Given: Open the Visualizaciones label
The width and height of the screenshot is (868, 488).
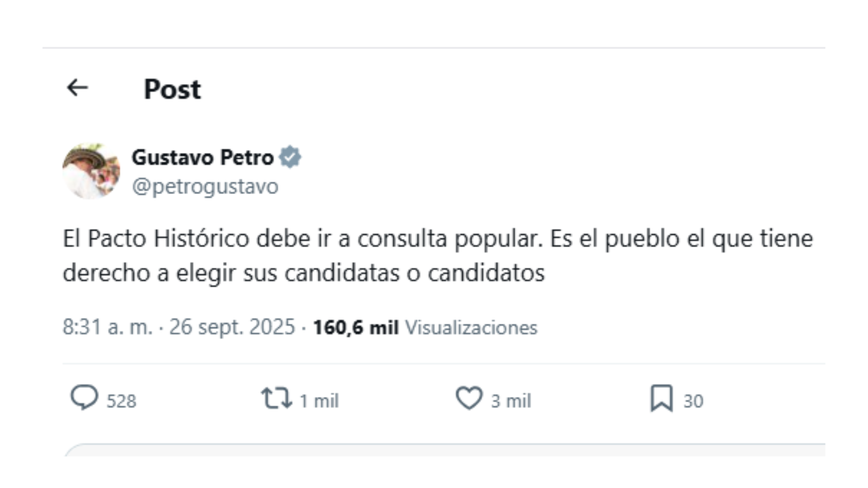Looking at the screenshot, I should coord(471,328).
